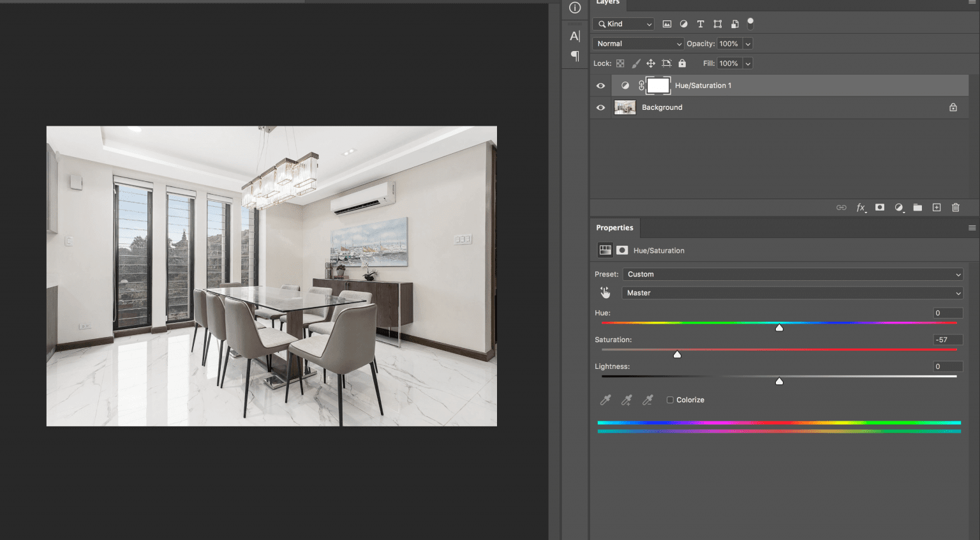Click the Lock transparent pixels icon
Image resolution: width=980 pixels, height=540 pixels.
(620, 63)
